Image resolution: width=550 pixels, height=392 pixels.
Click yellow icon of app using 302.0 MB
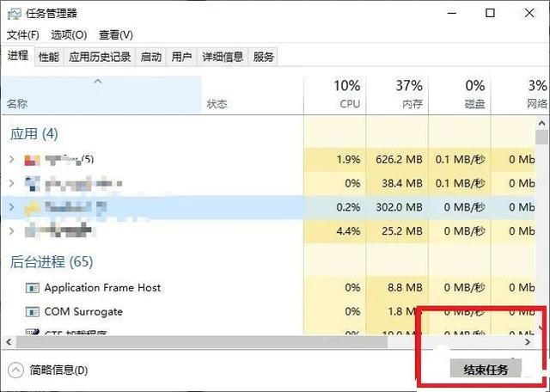pyautogui.click(x=32, y=208)
